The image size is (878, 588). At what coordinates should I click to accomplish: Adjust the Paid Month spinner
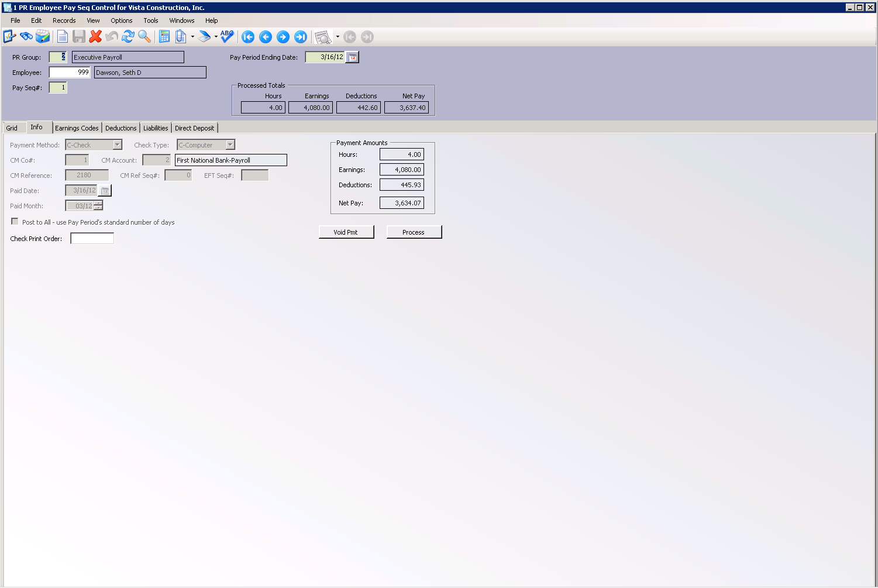[x=98, y=206]
